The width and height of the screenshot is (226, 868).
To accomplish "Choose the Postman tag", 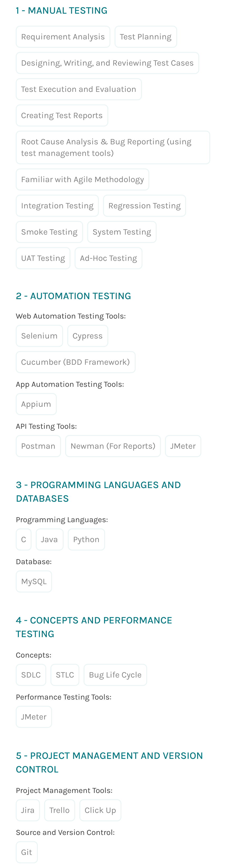I will pos(38,446).
